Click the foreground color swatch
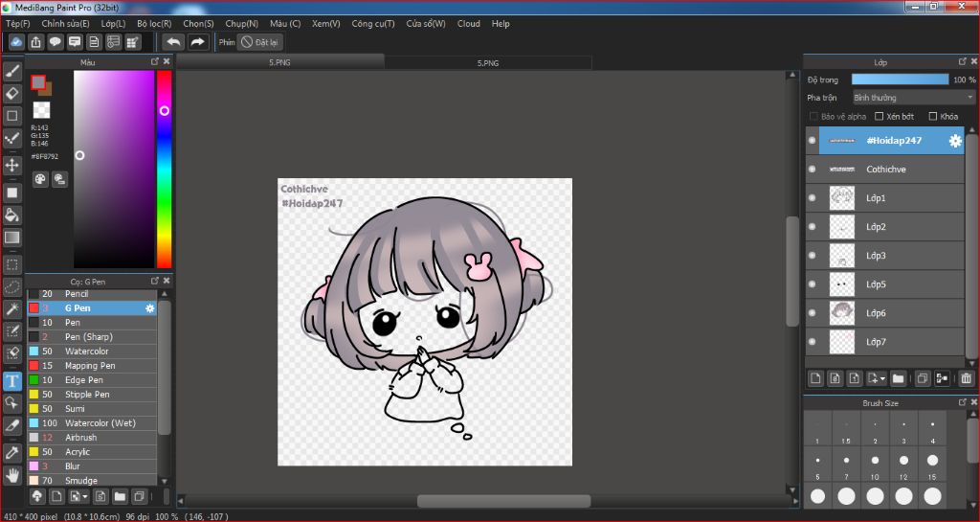Screen dimensions: 980x522 click(38, 82)
